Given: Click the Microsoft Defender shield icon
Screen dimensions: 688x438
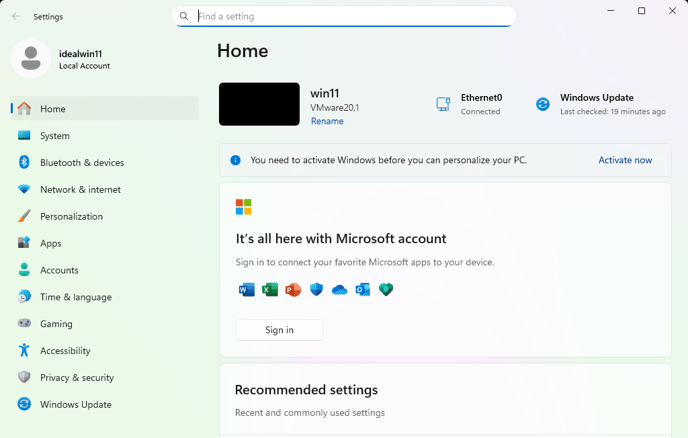Looking at the screenshot, I should click(x=316, y=290).
